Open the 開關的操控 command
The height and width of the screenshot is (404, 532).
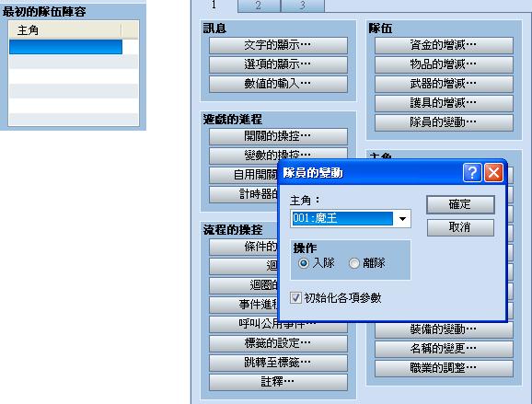(278, 136)
